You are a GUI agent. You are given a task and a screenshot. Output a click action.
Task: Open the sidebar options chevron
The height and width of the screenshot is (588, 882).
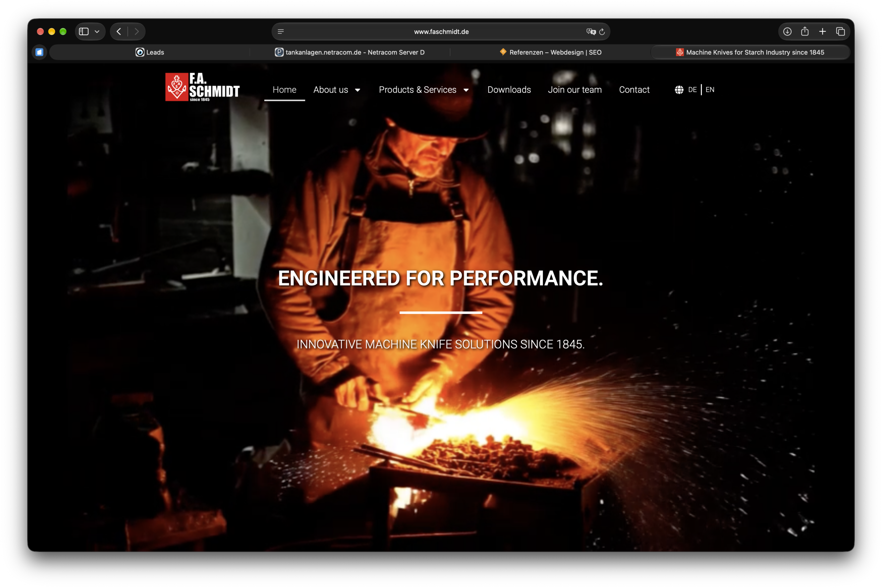97,31
